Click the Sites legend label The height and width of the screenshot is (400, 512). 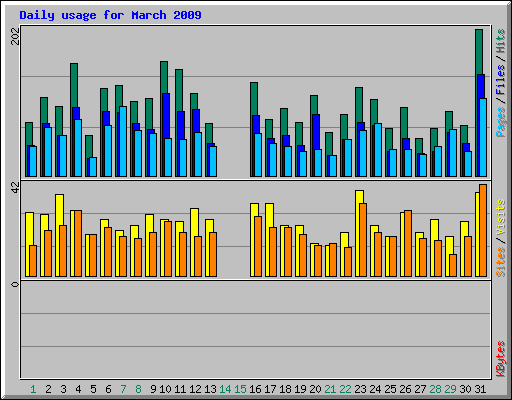pos(500,262)
